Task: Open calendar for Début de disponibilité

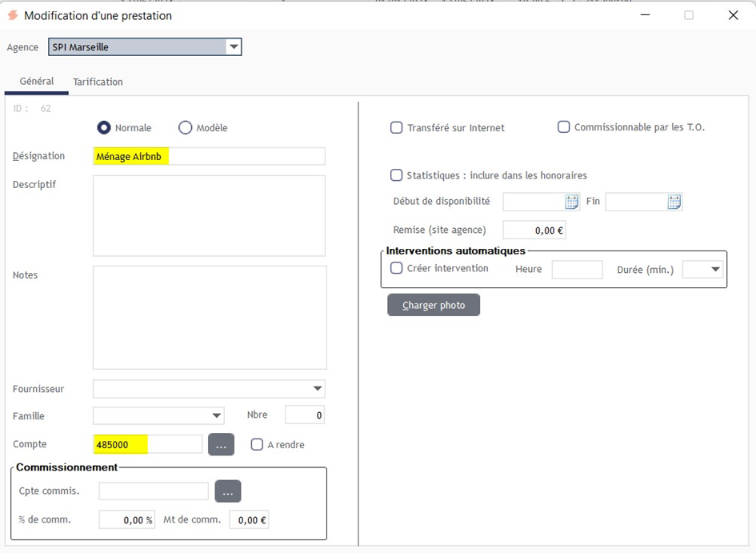Action: click(x=571, y=202)
